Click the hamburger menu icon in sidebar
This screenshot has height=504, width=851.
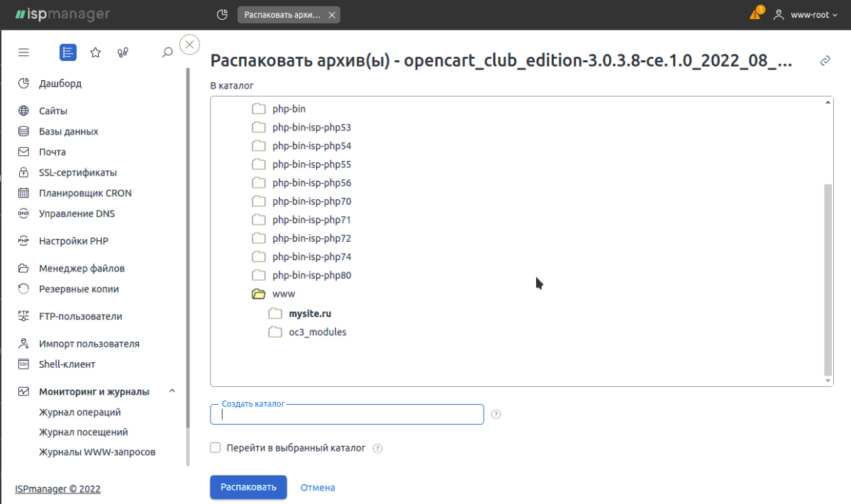point(24,52)
